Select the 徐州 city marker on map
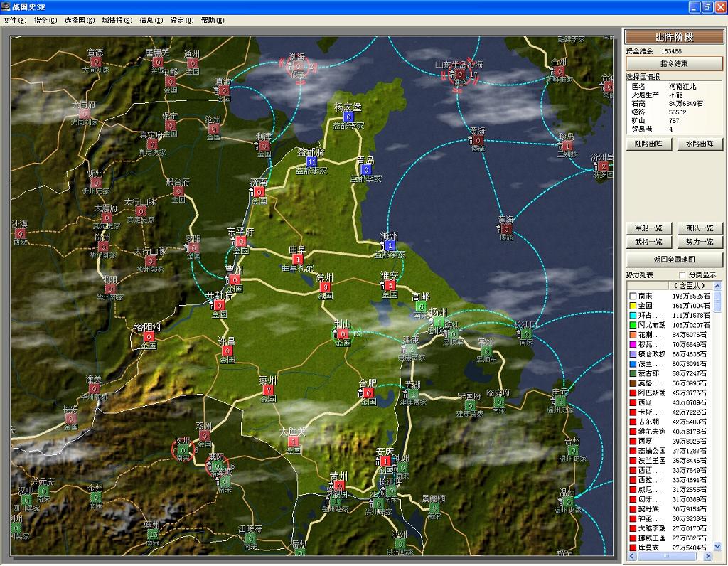 coord(325,287)
